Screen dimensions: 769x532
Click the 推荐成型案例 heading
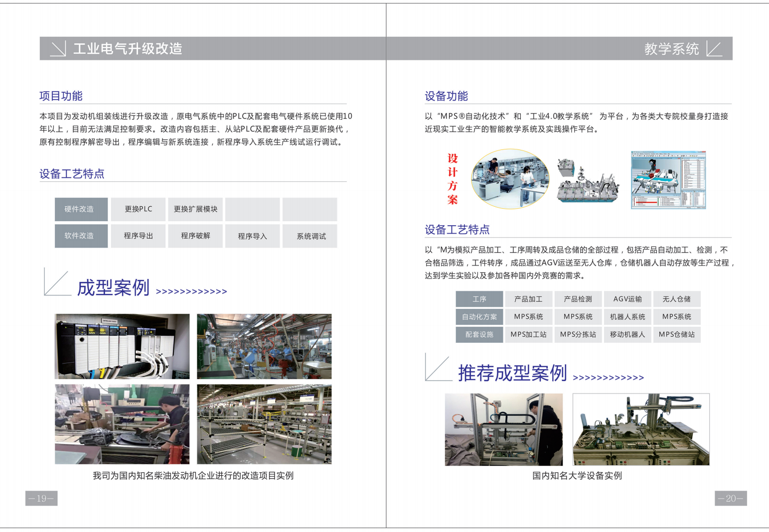512,373
